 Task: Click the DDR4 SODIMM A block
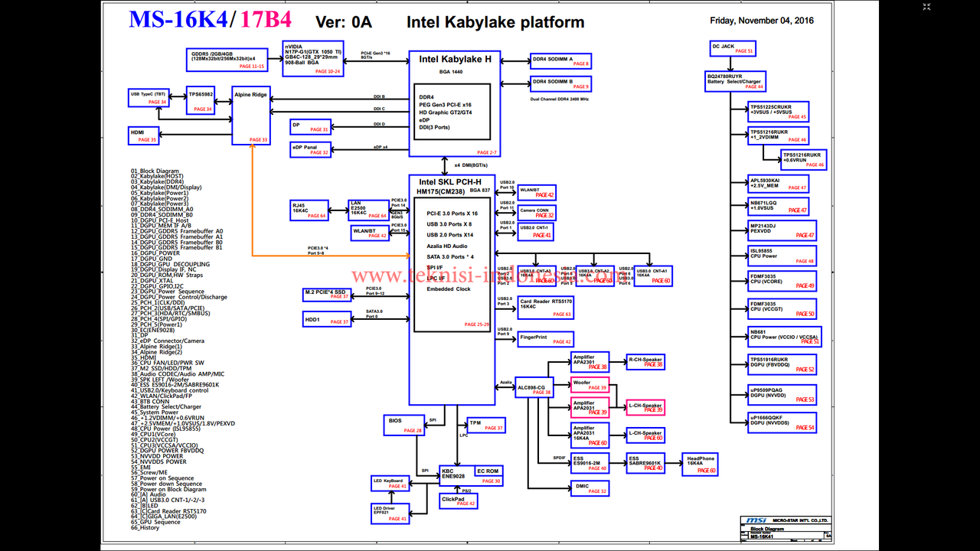560,61
